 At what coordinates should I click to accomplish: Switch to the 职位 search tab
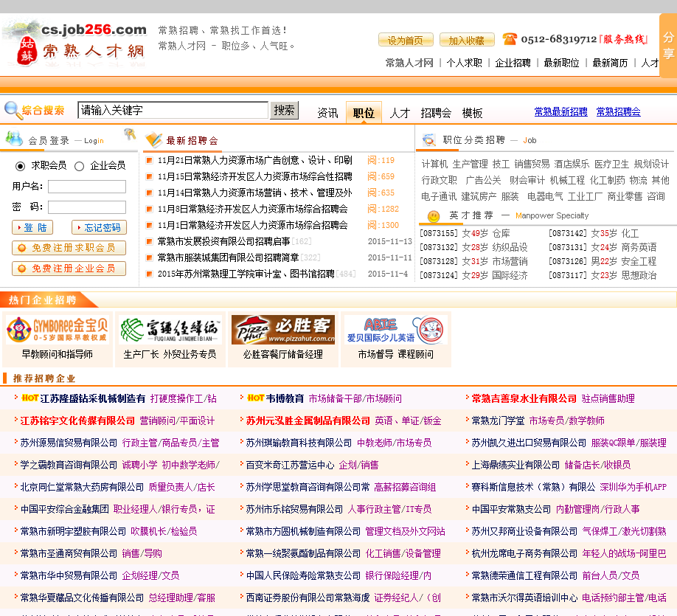coord(364,113)
